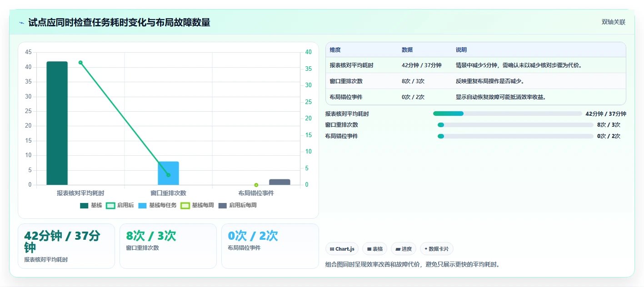The height and width of the screenshot is (287, 644).
Task: Toggle the 基线每周 legend item
Action: coord(197,205)
